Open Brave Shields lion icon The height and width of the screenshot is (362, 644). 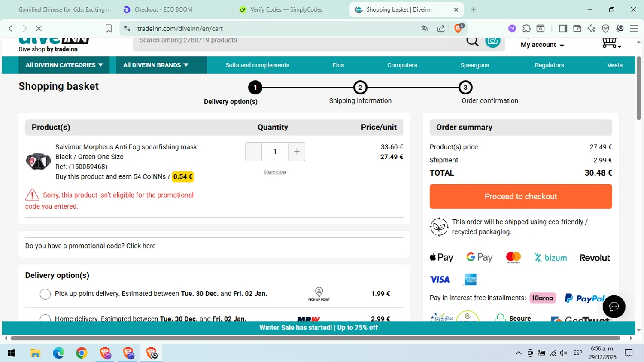[x=459, y=28]
